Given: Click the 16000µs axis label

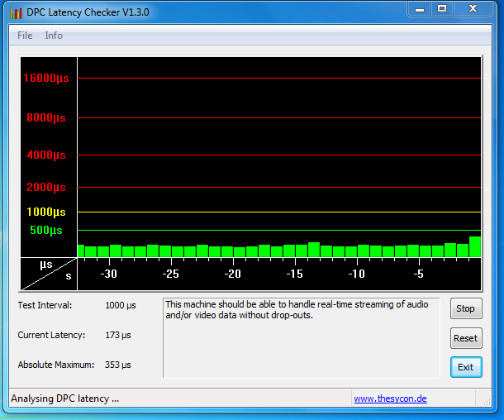Looking at the screenshot, I should 46,78.
